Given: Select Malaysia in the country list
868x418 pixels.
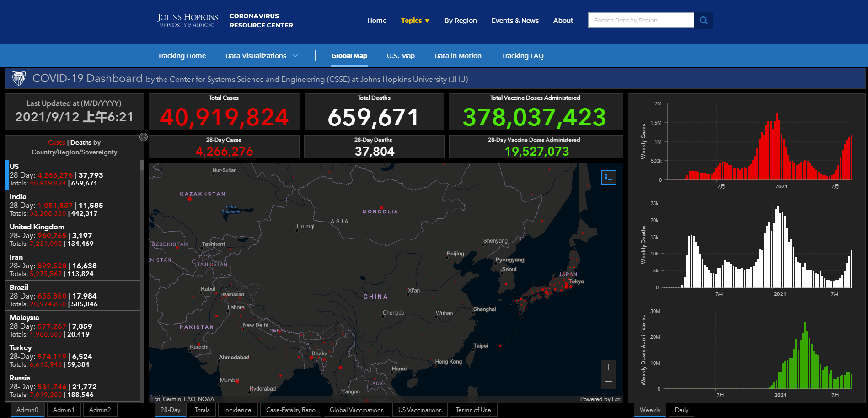Looking at the screenshot, I should click(73, 326).
